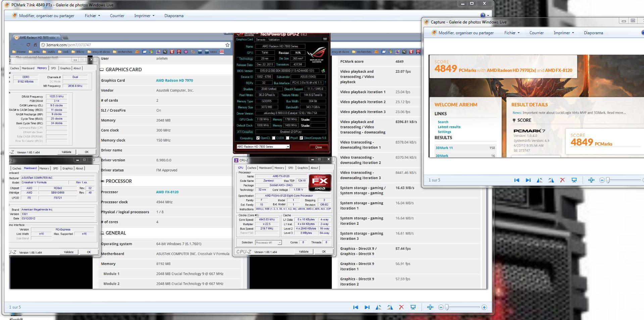Start slideshow icon in PCMark 7 window footer
The image size is (644, 320).
click(x=413, y=307)
